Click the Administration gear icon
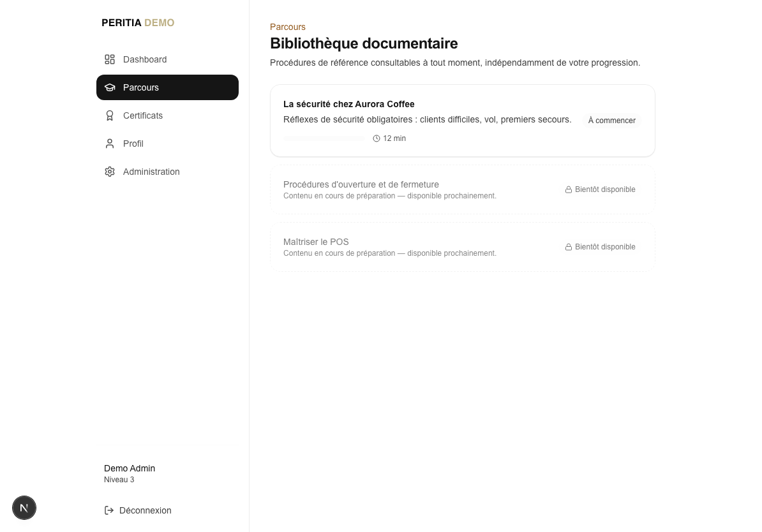The height and width of the screenshot is (532, 762). pos(110,172)
